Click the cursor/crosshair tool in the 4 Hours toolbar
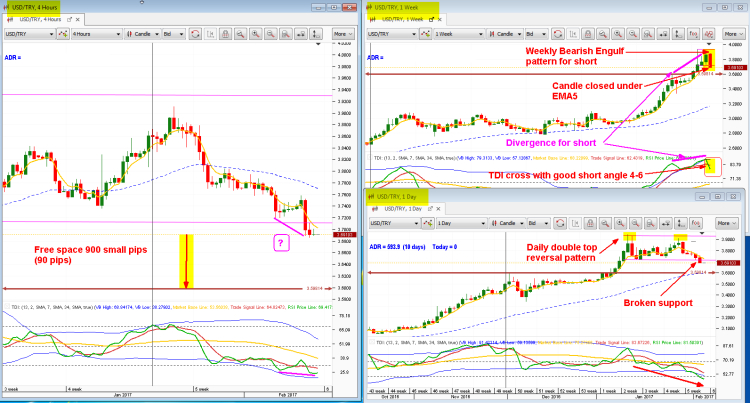The width and height of the screenshot is (750, 403). tap(210, 34)
